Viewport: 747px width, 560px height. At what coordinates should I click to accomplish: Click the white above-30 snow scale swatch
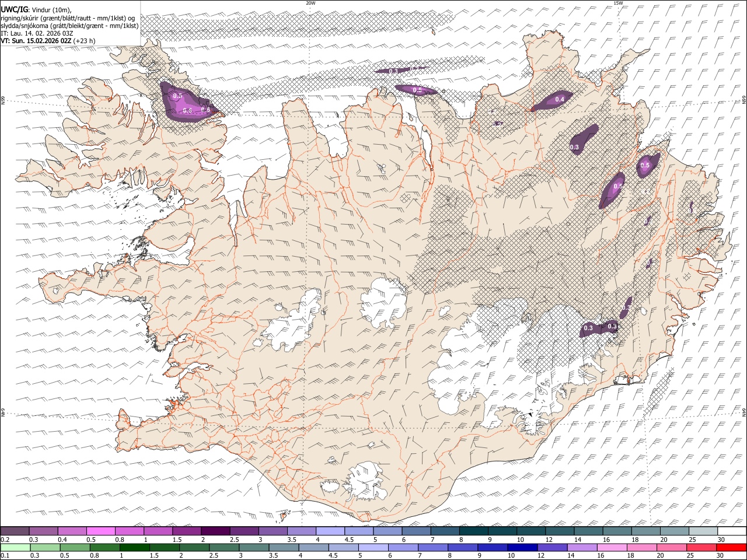[x=731, y=531]
